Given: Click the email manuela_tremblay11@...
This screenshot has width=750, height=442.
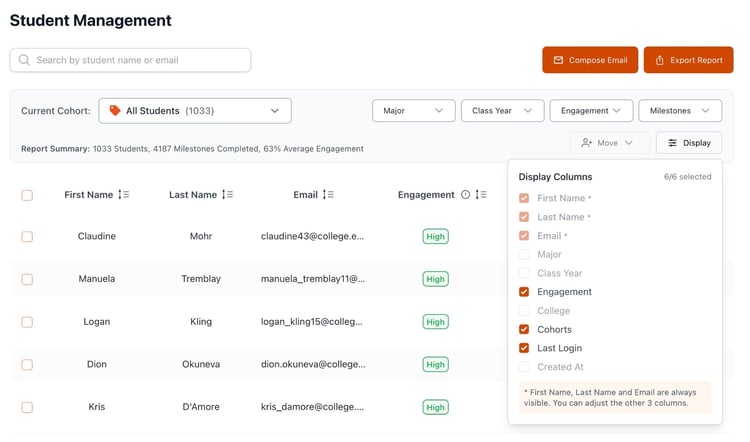Looking at the screenshot, I should (x=313, y=279).
